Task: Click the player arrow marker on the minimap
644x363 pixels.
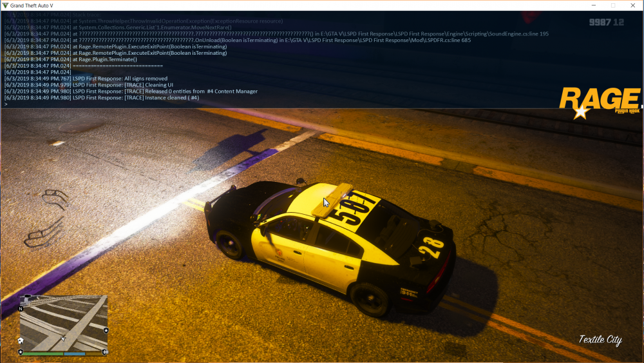Action: coord(63,338)
